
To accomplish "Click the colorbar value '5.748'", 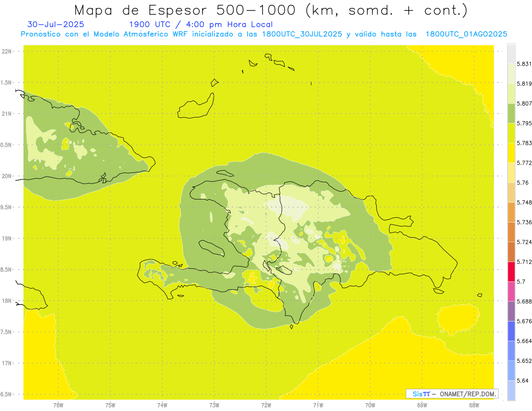I will [524, 202].
